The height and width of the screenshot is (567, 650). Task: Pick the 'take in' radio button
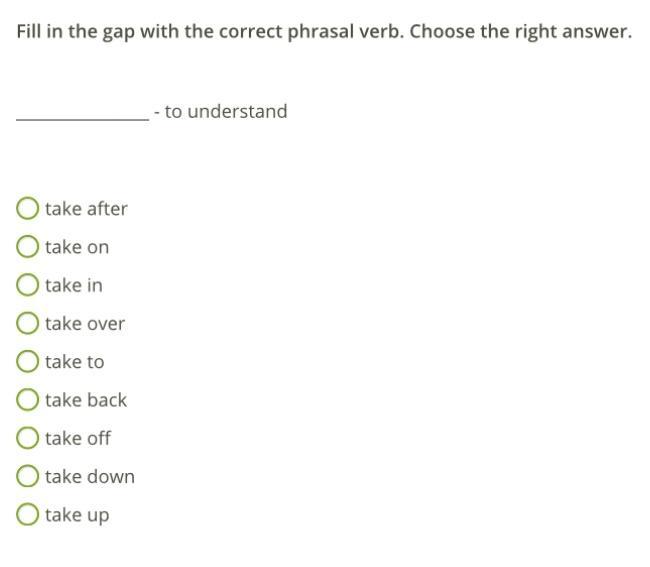28,285
